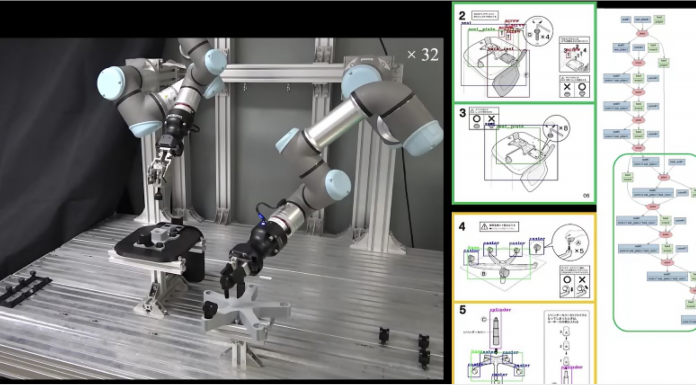Click the warning triangle in step 4
This screenshot has height=385, width=696.
484,226
